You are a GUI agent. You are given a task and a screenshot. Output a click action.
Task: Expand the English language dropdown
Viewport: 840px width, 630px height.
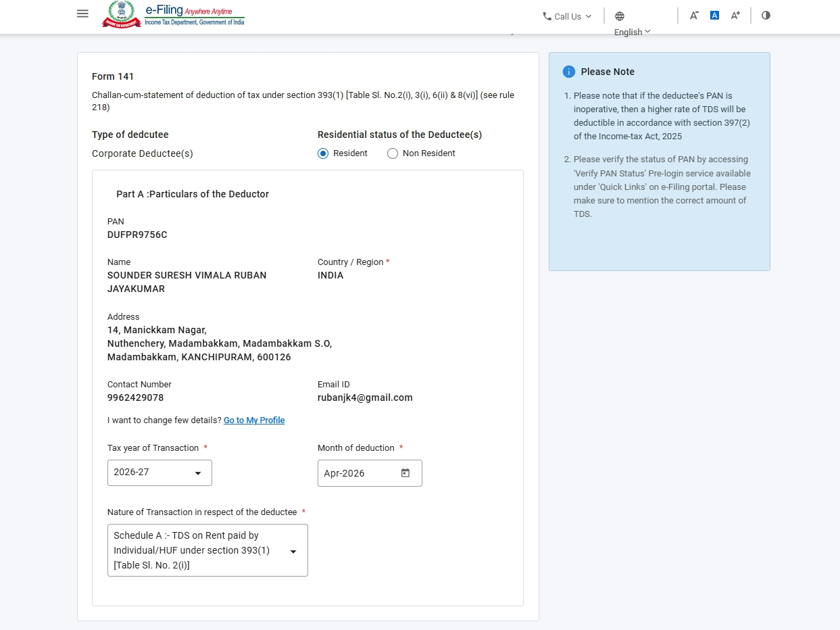(633, 32)
